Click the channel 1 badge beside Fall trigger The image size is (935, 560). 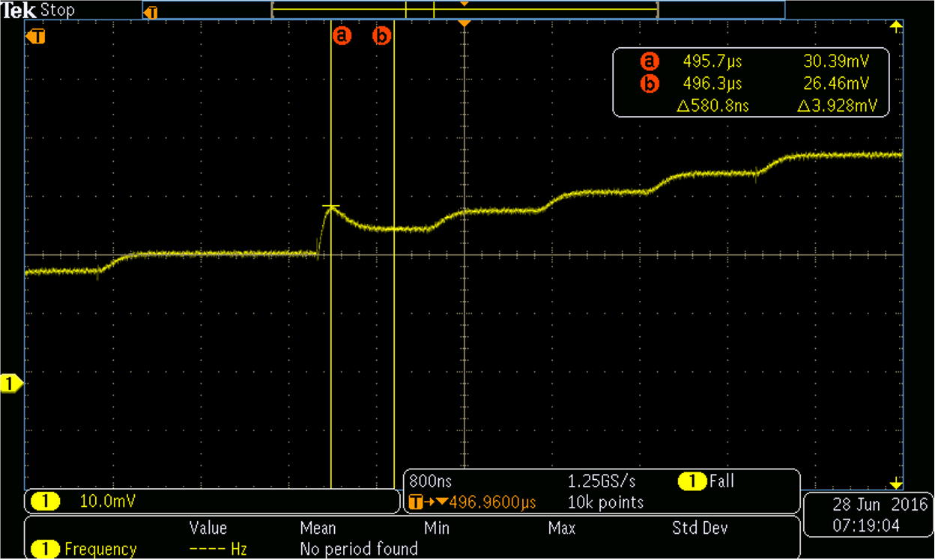(x=691, y=481)
